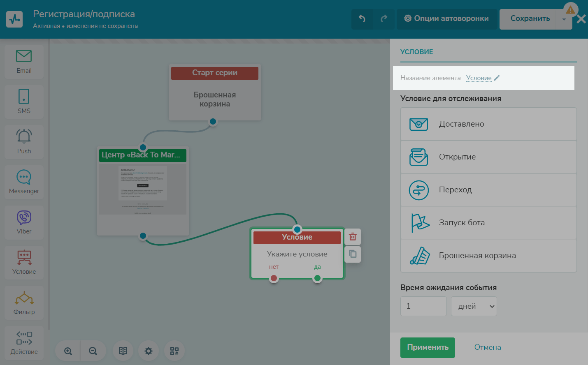This screenshot has height=365, width=588.
Task: Expand the Сохранить dropdown arrow
Action: point(564,19)
